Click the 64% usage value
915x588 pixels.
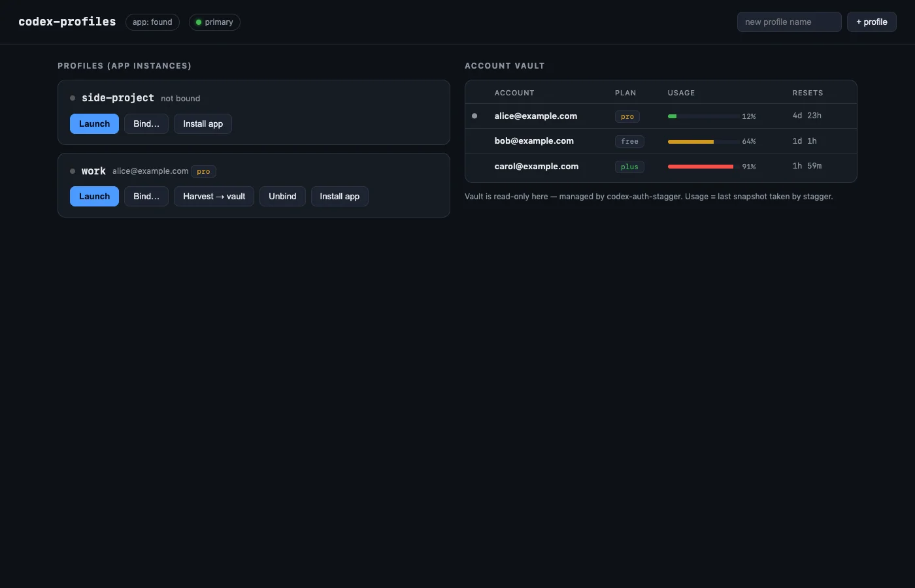tap(749, 141)
